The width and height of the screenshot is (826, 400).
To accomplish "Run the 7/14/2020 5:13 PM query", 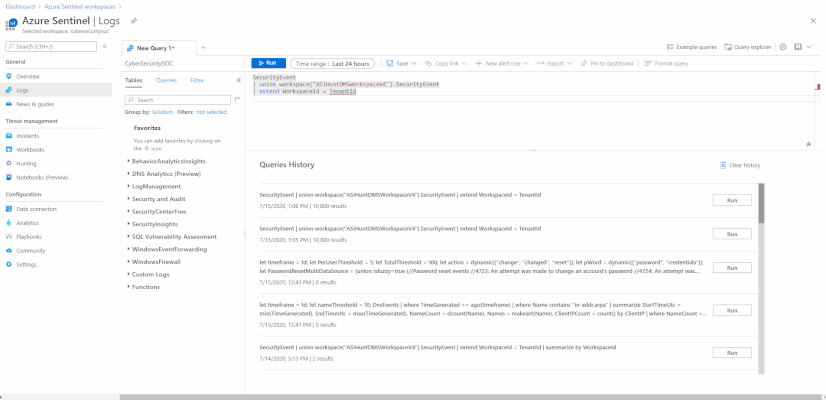I will [732, 353].
